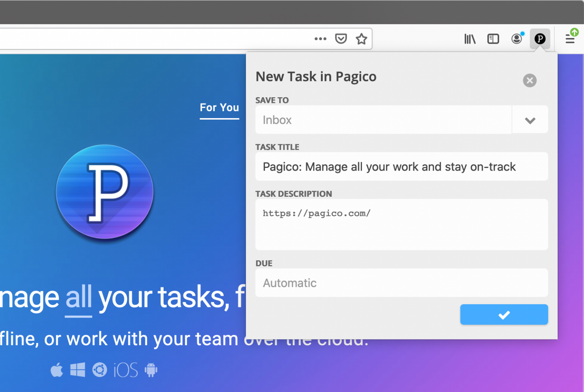Select the Windows platform icon
The height and width of the screenshot is (392, 584).
coord(78,370)
